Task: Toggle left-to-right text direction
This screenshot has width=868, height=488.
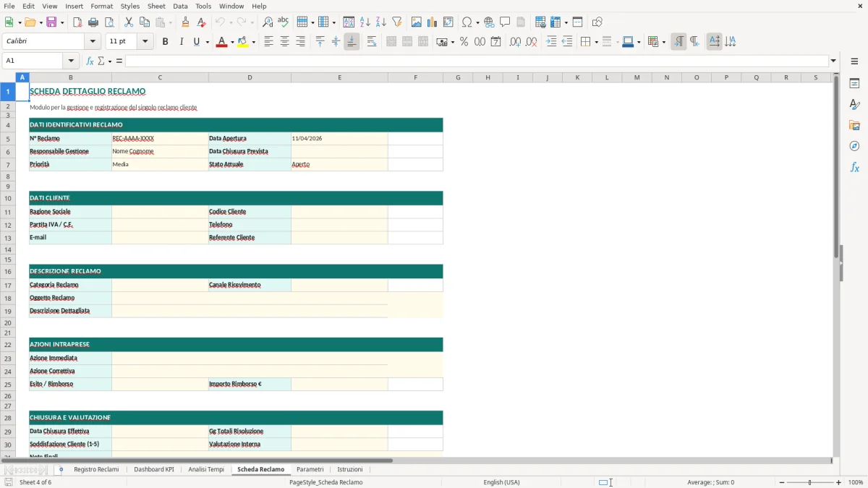Action: (x=678, y=42)
